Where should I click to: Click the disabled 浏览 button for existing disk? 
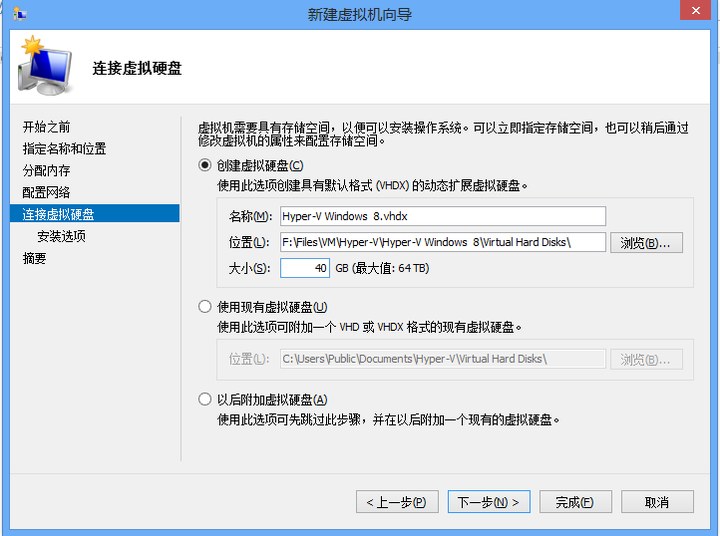pyautogui.click(x=646, y=359)
